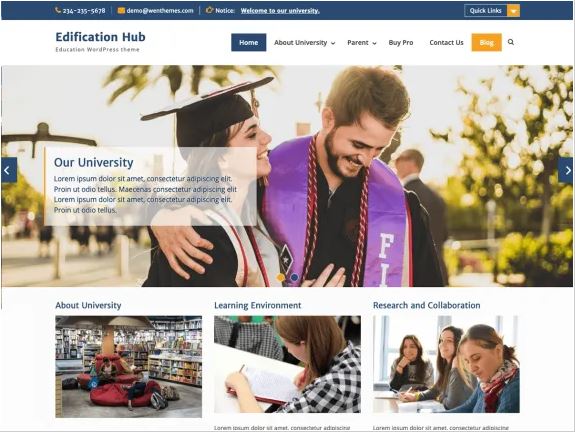Open the Learning Environment image

(x=288, y=364)
